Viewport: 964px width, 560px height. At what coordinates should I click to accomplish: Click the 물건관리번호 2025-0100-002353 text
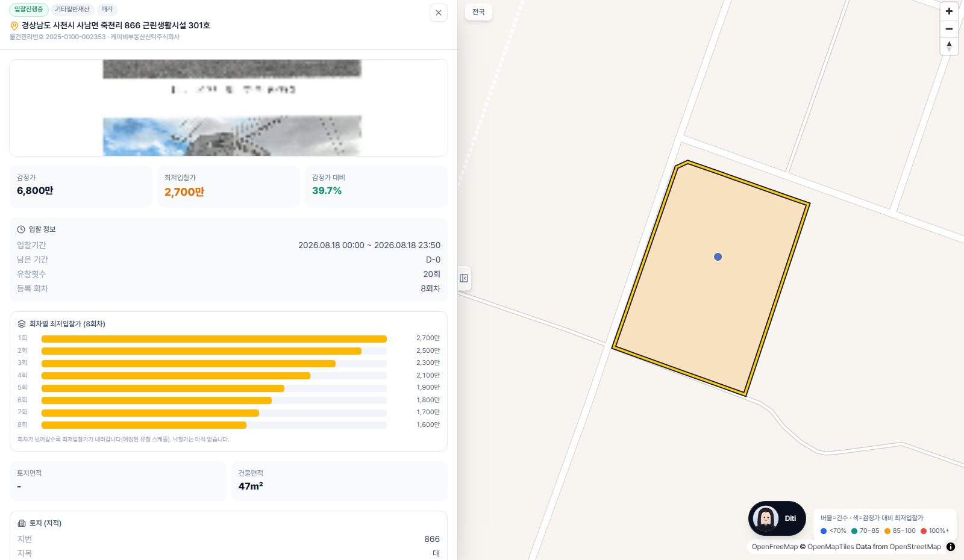tap(58, 37)
